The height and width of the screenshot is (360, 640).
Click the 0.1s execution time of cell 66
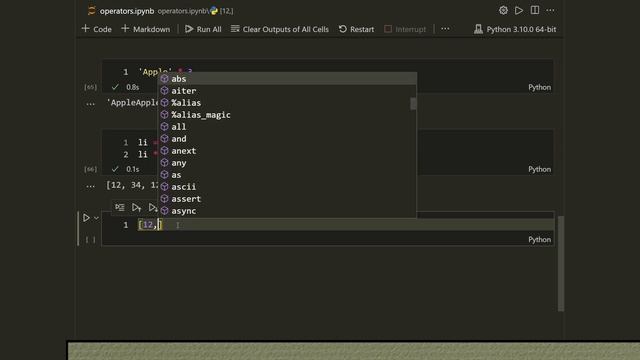[x=132, y=169]
